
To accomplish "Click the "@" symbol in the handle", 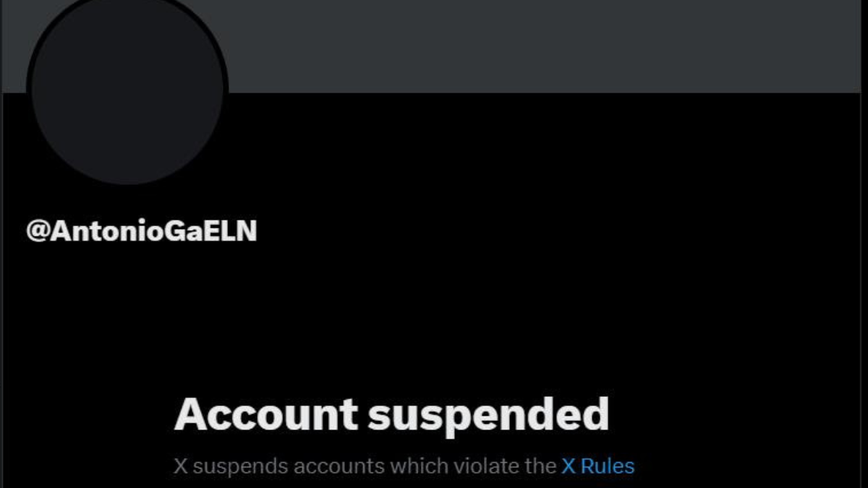I will tap(38, 231).
